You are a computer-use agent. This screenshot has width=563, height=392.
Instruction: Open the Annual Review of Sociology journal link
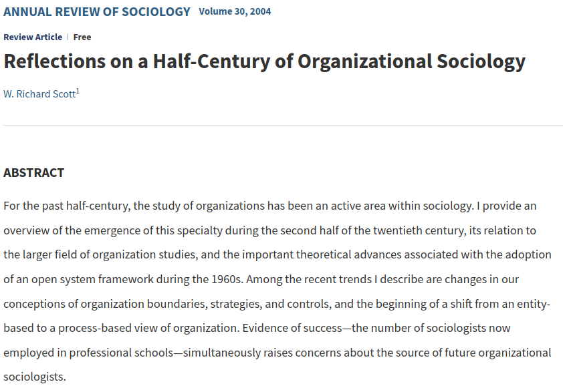97,11
